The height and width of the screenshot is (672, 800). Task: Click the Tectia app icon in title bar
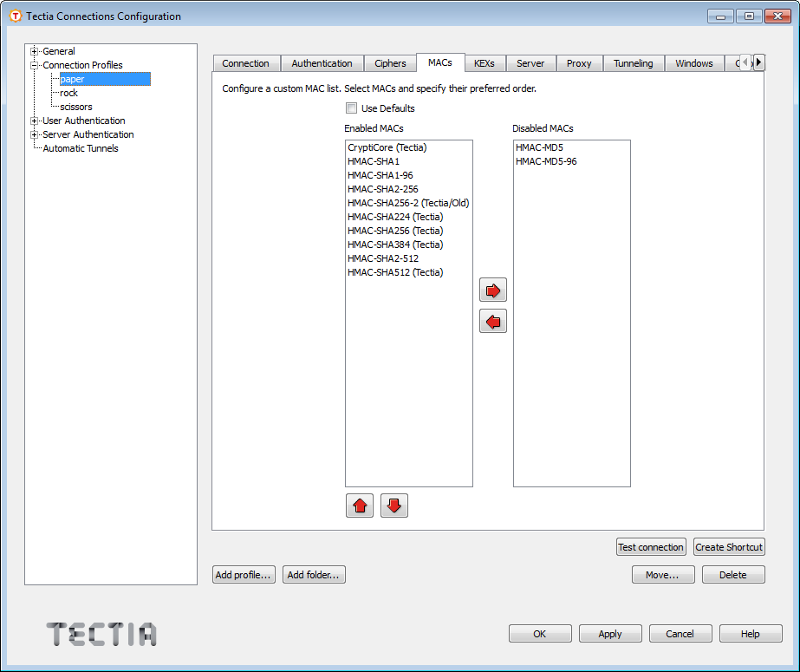coord(16,16)
